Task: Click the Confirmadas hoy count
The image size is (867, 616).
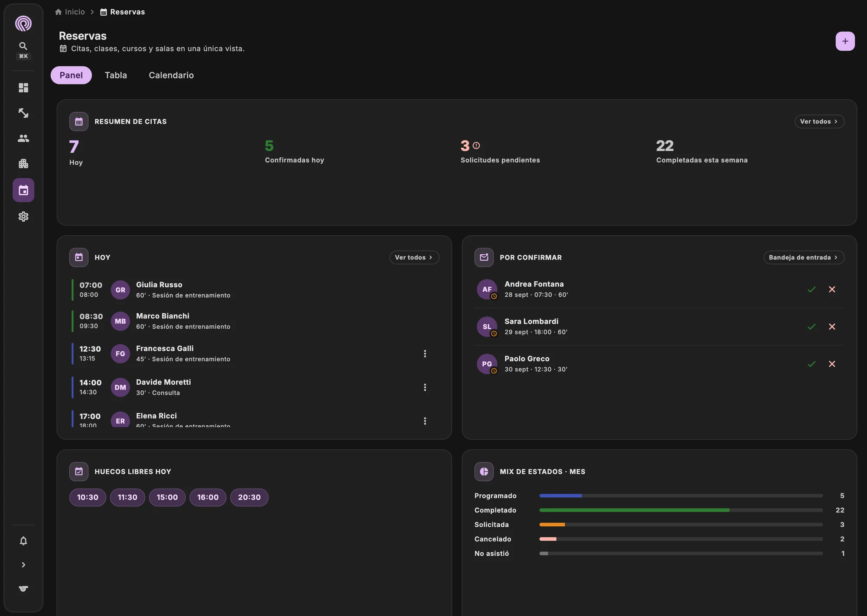Action: coord(269,146)
